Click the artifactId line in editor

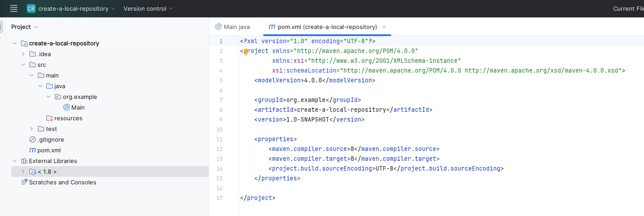tap(343, 110)
